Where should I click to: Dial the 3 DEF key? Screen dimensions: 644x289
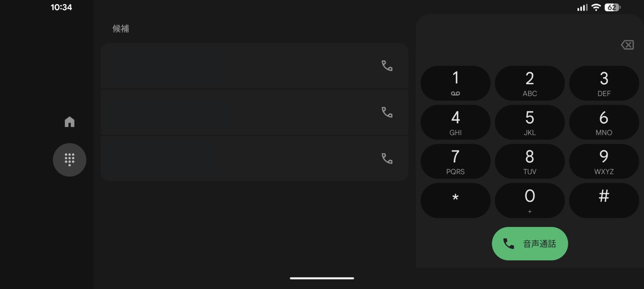[x=604, y=83]
